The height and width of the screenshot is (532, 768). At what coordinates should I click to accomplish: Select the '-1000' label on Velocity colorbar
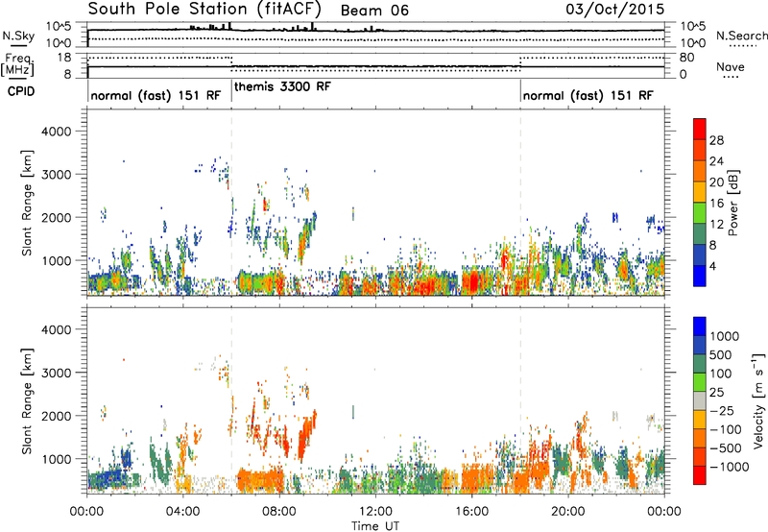[x=730, y=467]
